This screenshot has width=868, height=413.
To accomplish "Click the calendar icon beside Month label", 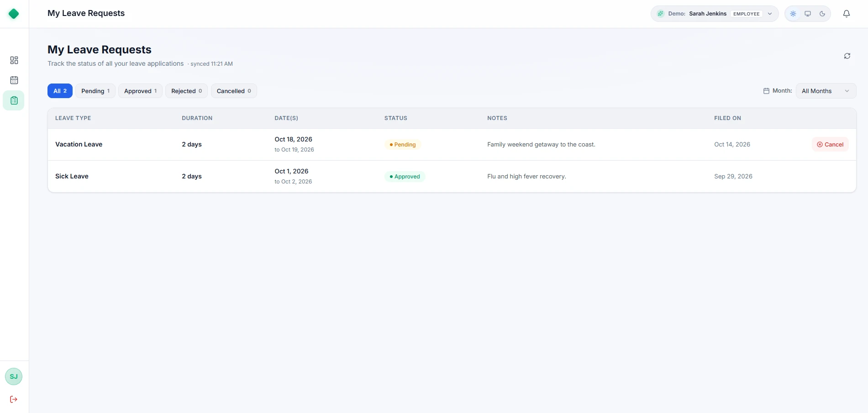I will 766,91.
